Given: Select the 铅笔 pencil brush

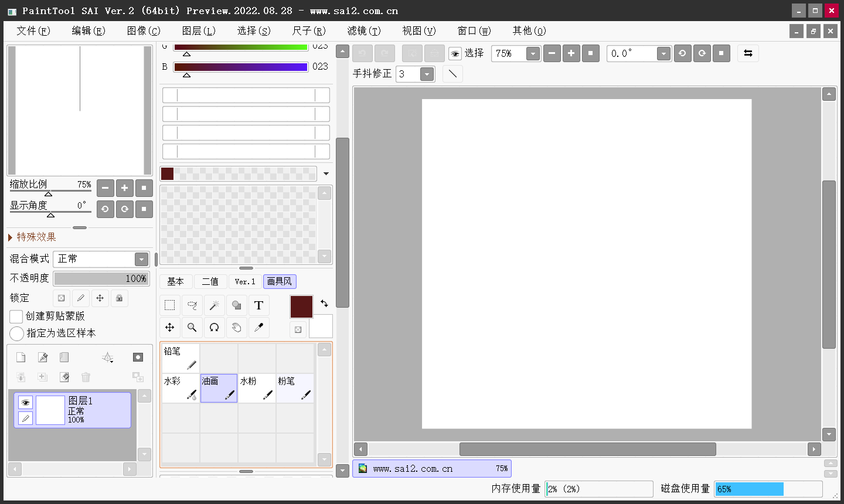Looking at the screenshot, I should [181, 358].
